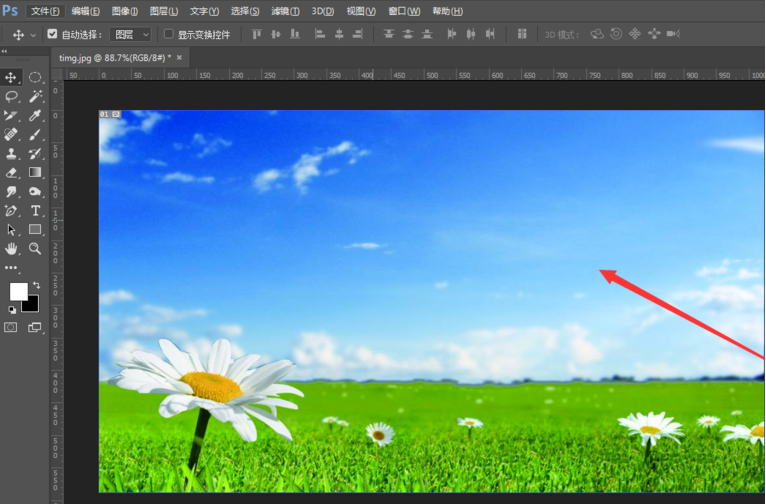The image size is (766, 504).
Task: Select the Magic Wand tool
Action: (35, 97)
